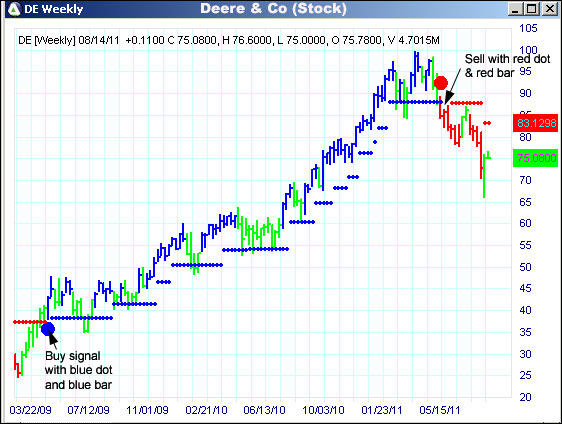
Task: Click the 03/22/09 date axis label
Action: click(x=30, y=410)
